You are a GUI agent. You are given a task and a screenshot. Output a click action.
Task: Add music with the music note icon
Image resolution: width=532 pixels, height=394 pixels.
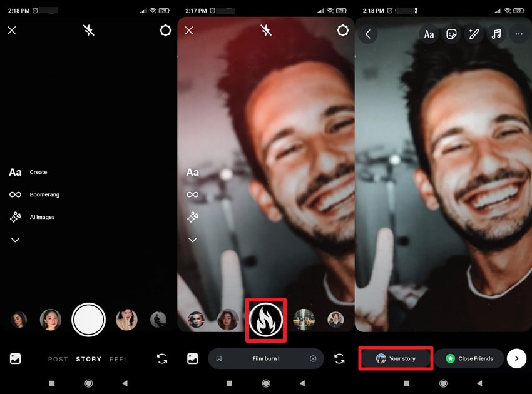497,34
